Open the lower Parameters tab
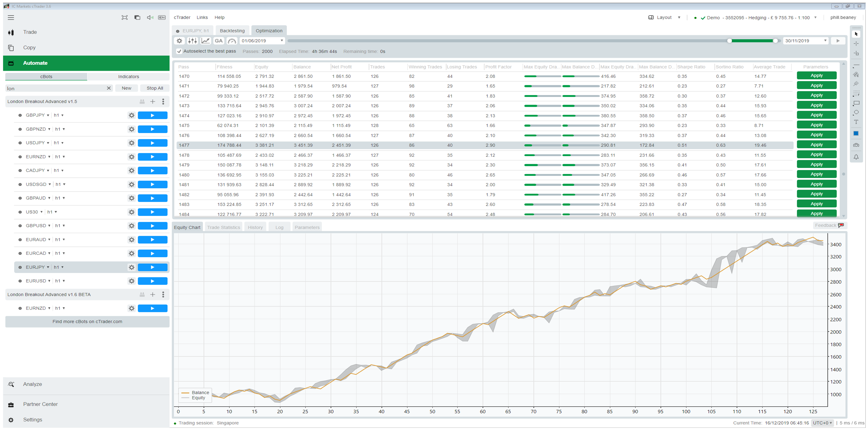 (307, 227)
